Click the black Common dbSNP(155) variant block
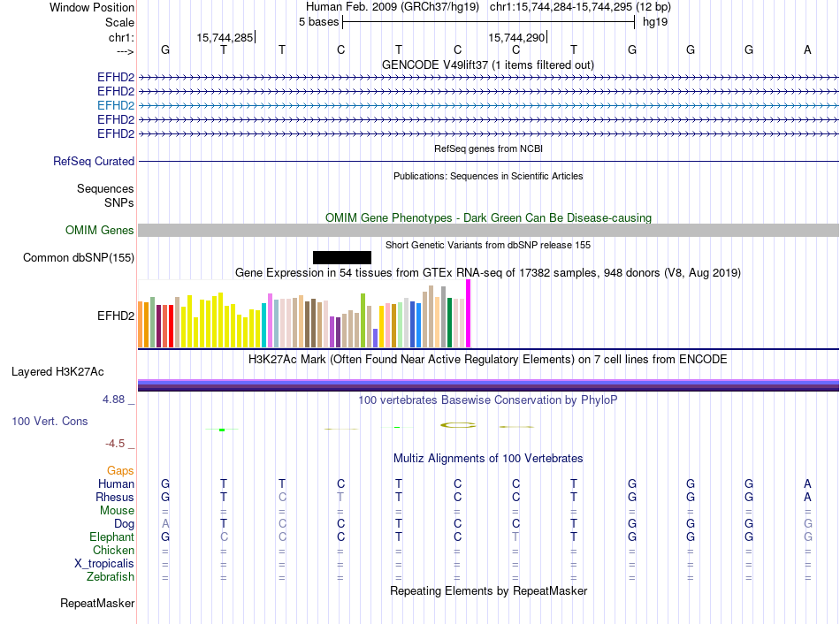Viewport: 840px width, 624px height. (x=342, y=257)
